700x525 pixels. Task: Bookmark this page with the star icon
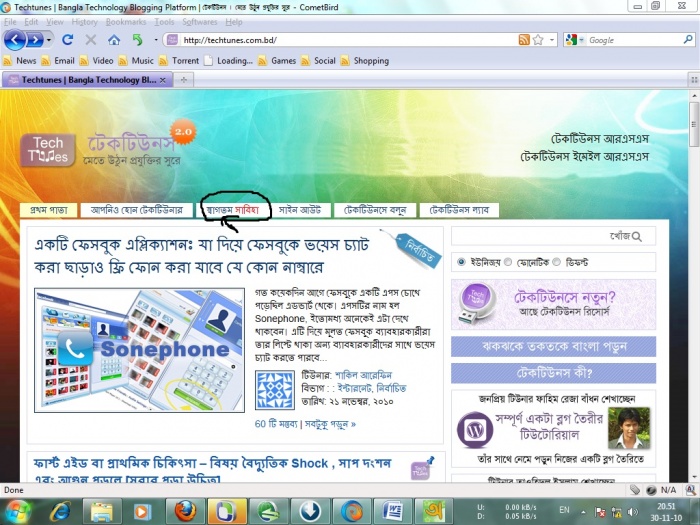(x=538, y=40)
